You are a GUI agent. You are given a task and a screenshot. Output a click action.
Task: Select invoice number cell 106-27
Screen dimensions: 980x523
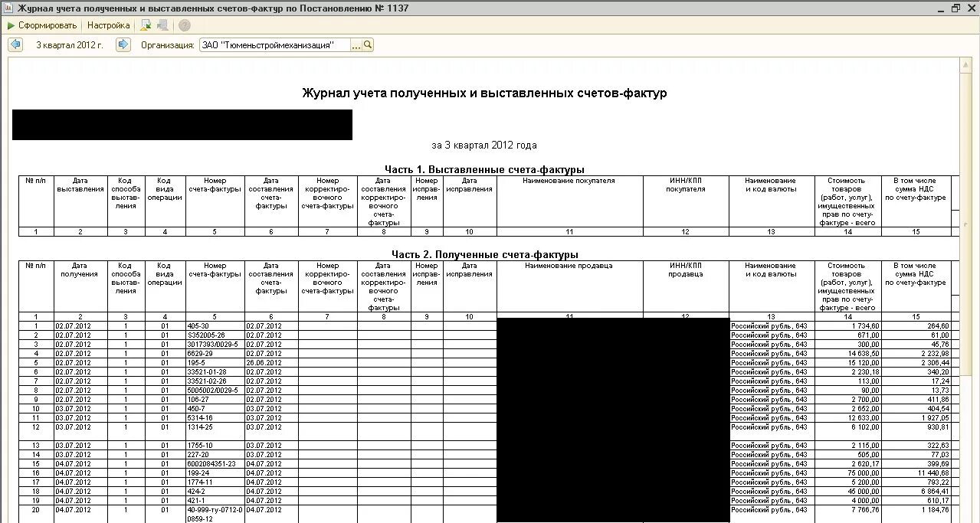pos(215,400)
